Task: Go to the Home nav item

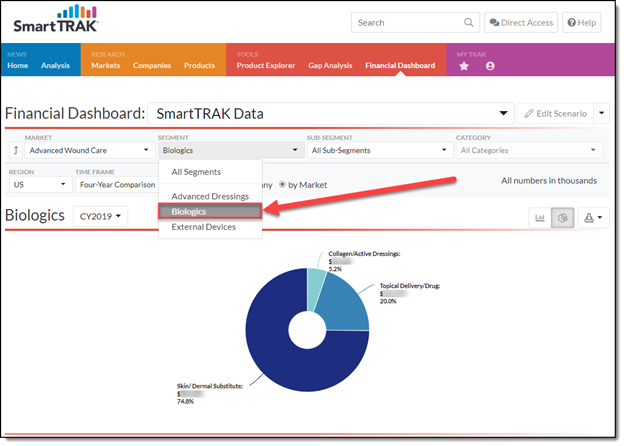Action: pyautogui.click(x=18, y=65)
